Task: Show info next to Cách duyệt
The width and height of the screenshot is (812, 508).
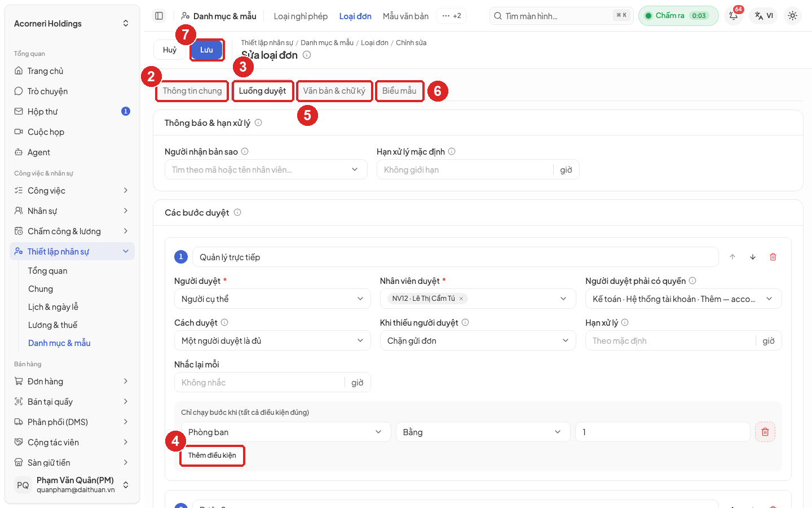Action: tap(224, 322)
